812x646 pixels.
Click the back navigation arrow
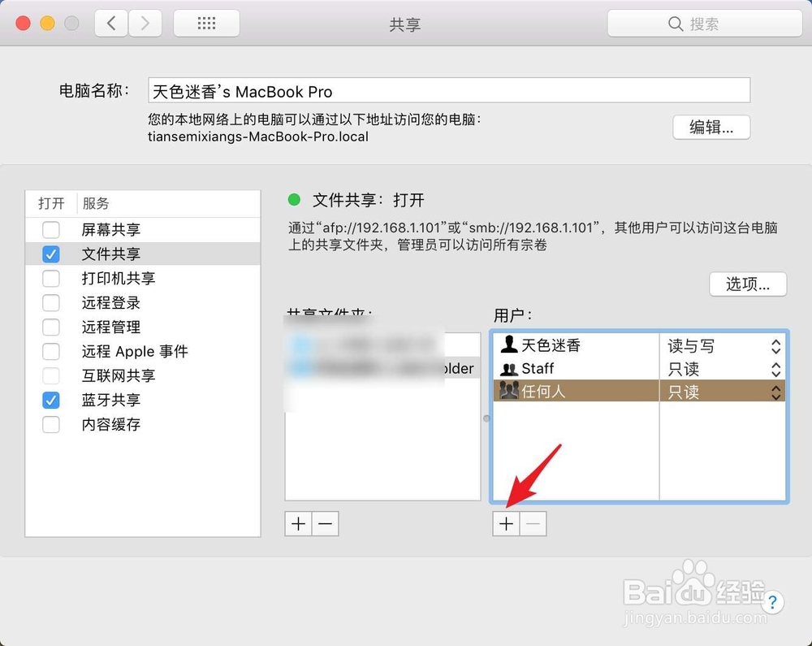[x=111, y=23]
